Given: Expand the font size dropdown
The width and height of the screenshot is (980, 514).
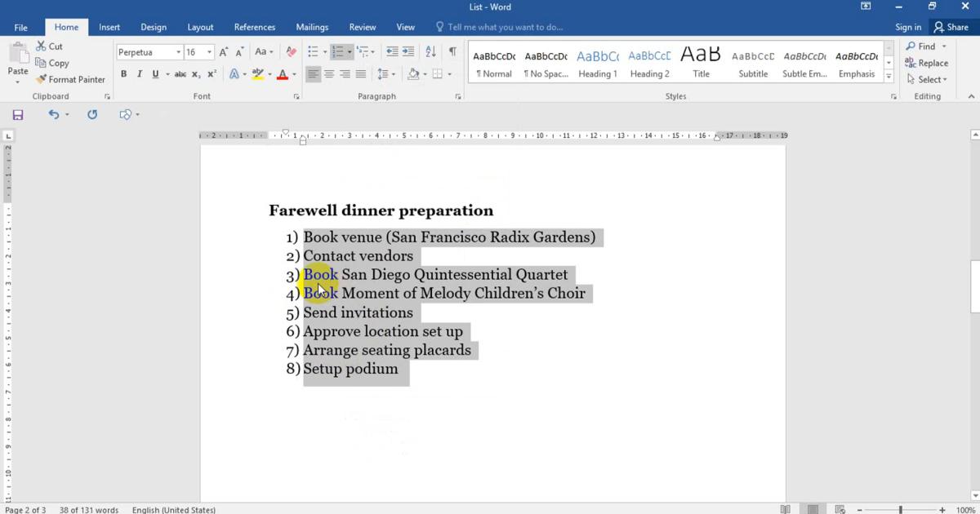Looking at the screenshot, I should point(210,52).
